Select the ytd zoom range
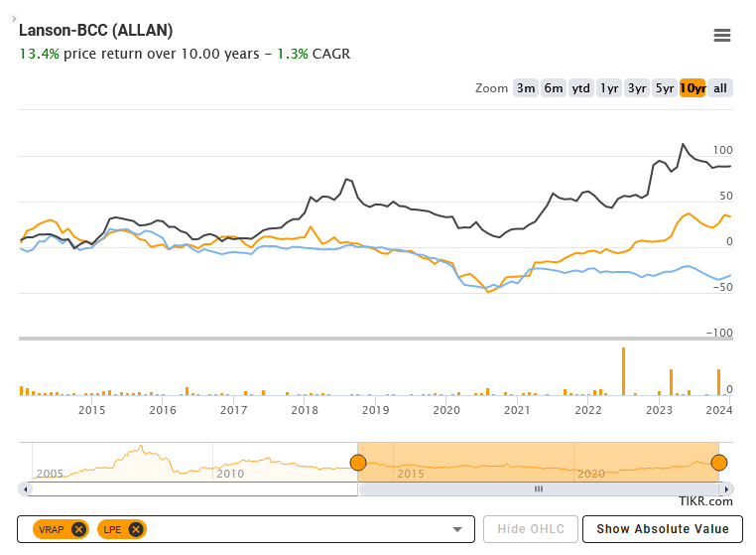The image size is (756, 555). tap(581, 88)
